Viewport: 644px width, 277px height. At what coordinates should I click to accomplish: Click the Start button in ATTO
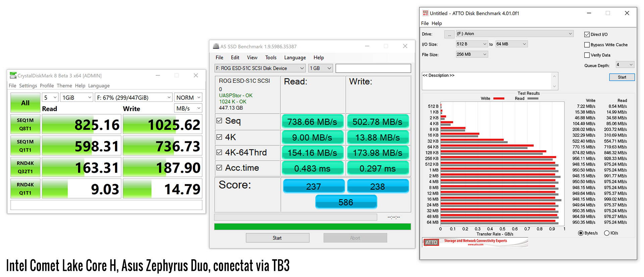(622, 77)
